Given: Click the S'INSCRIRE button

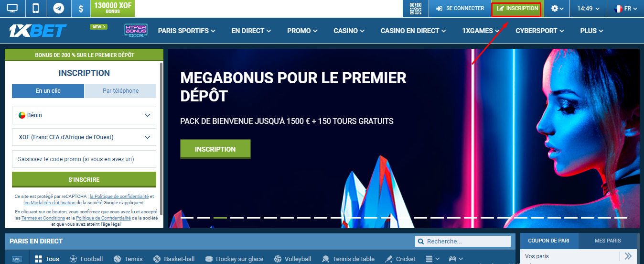Looking at the screenshot, I should click(84, 180).
